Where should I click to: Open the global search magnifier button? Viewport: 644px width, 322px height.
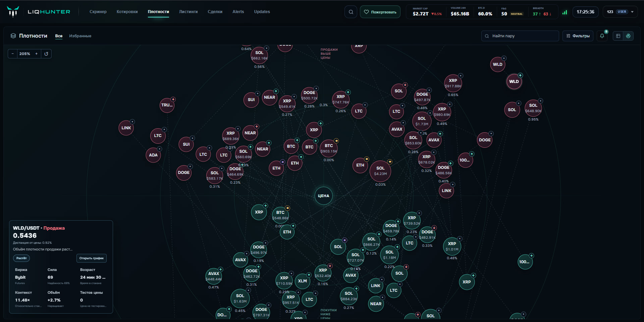pyautogui.click(x=351, y=12)
